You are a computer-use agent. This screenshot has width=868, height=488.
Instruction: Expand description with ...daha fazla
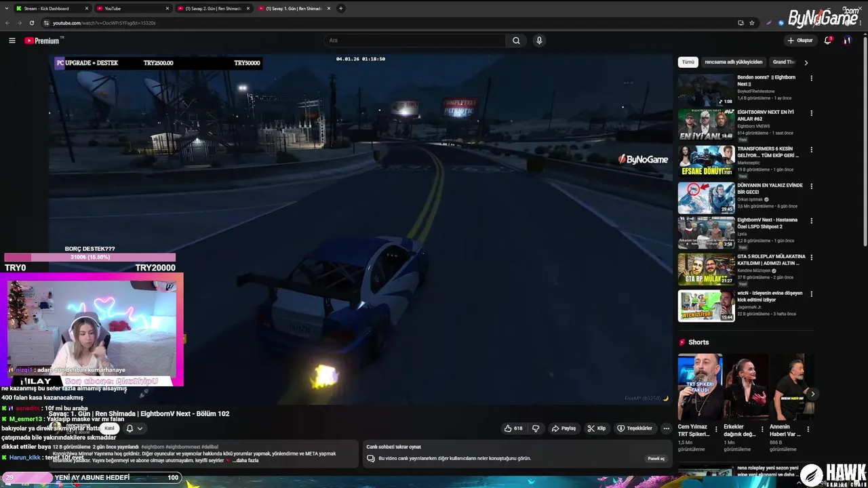pos(245,461)
